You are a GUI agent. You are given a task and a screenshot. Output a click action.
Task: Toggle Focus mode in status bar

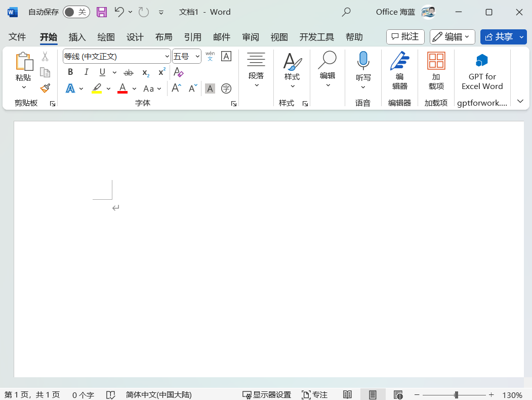[x=314, y=394]
